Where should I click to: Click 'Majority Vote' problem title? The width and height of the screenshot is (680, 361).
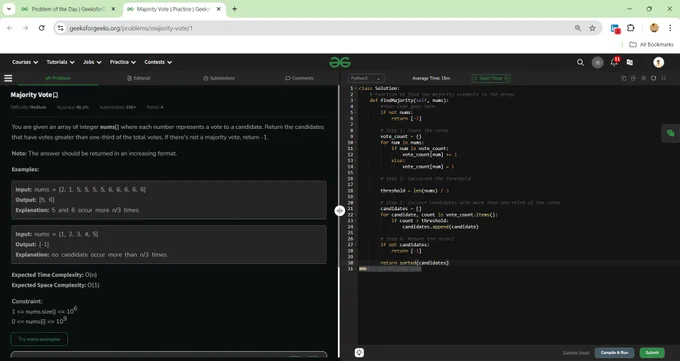pos(31,95)
